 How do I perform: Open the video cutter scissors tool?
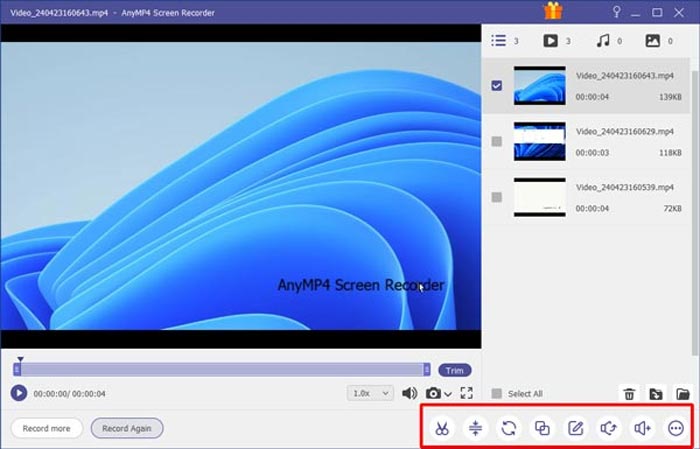(442, 428)
